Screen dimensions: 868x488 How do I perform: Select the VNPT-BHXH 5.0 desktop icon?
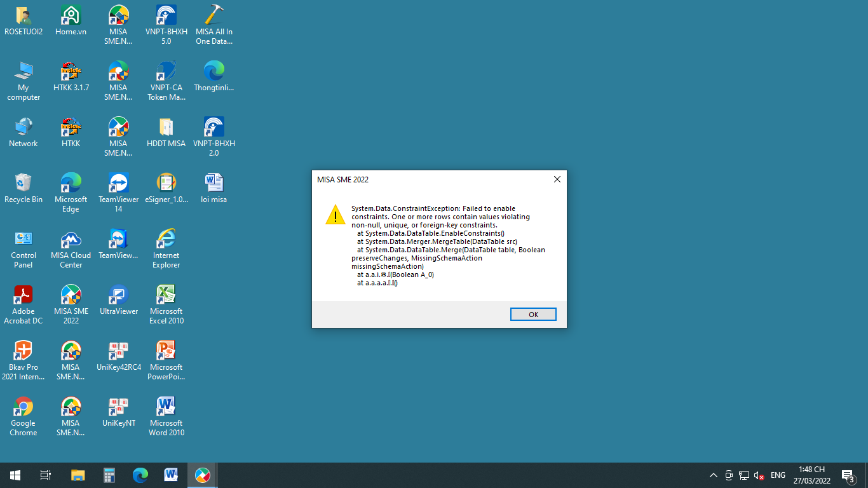point(166,25)
